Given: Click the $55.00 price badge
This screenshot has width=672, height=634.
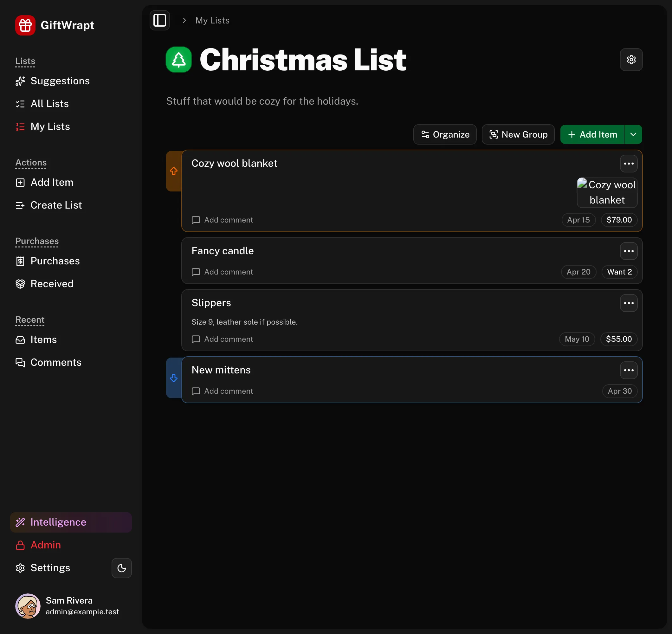Looking at the screenshot, I should 619,339.
